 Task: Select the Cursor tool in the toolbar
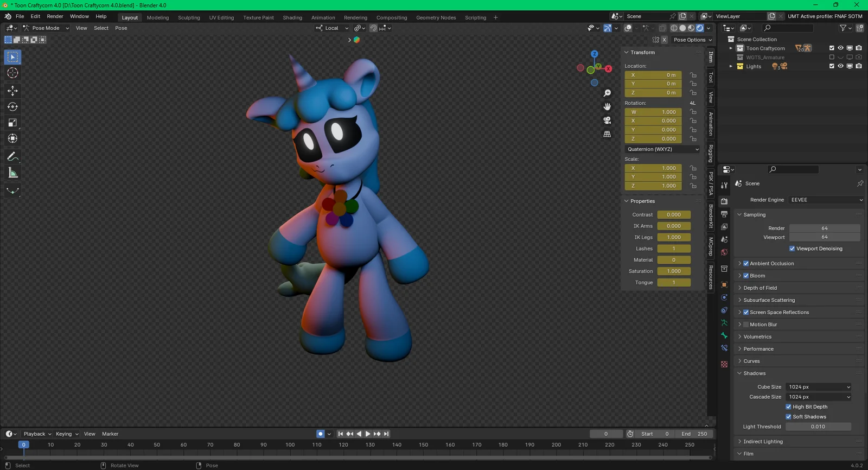tap(12, 73)
